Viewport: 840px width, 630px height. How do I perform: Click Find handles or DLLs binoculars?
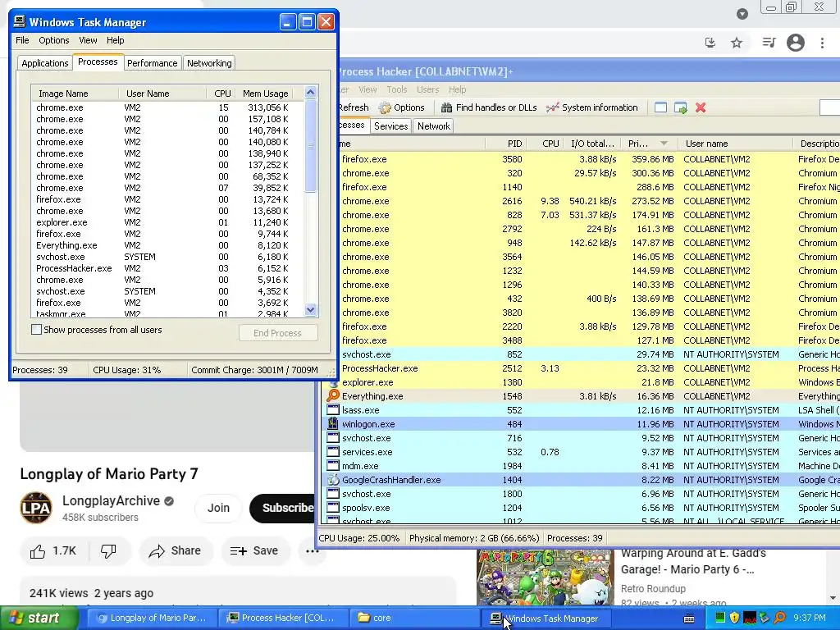point(446,107)
